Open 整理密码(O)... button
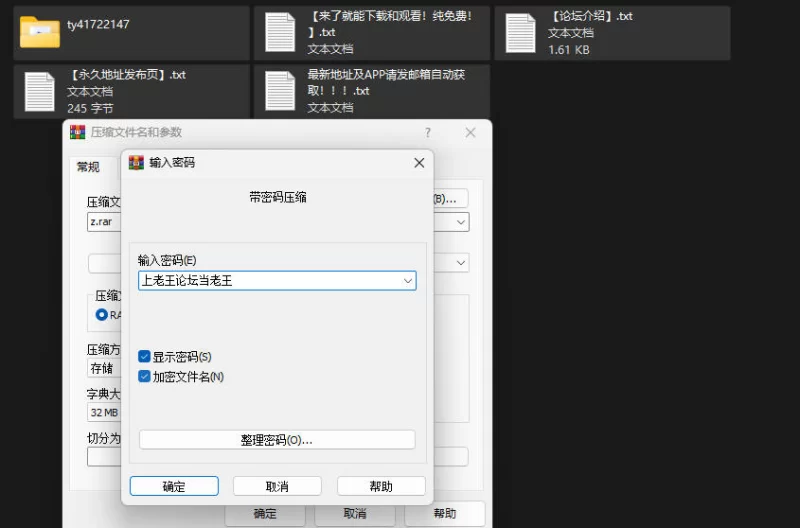The image size is (800, 528). click(x=277, y=440)
